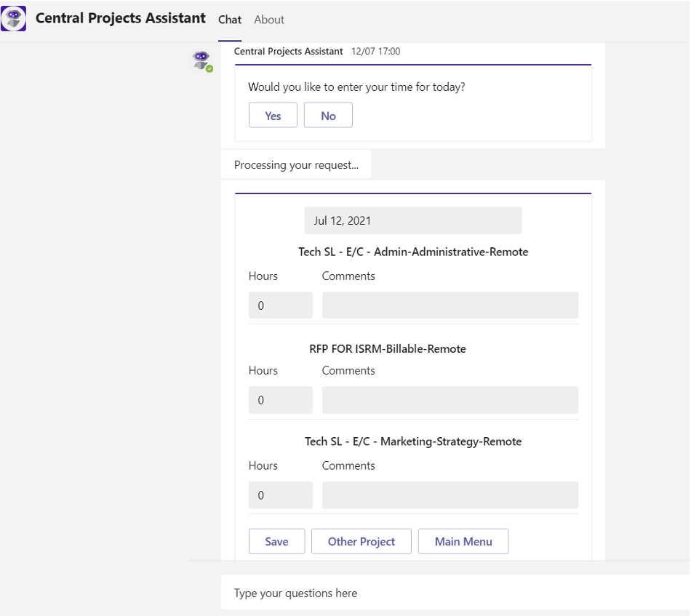
Task: Open the Jul 12, 2021 date field
Action: (412, 220)
